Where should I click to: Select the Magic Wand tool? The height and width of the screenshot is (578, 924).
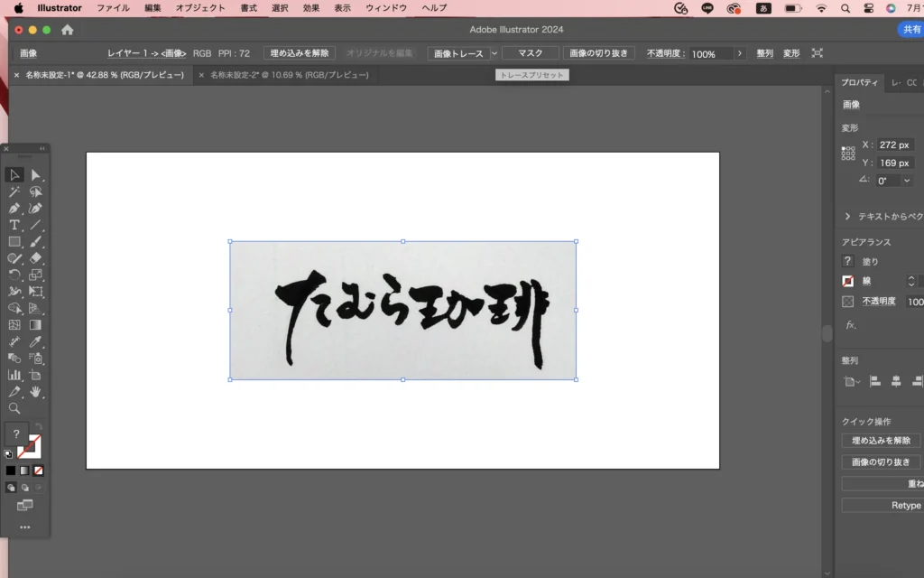tap(14, 191)
